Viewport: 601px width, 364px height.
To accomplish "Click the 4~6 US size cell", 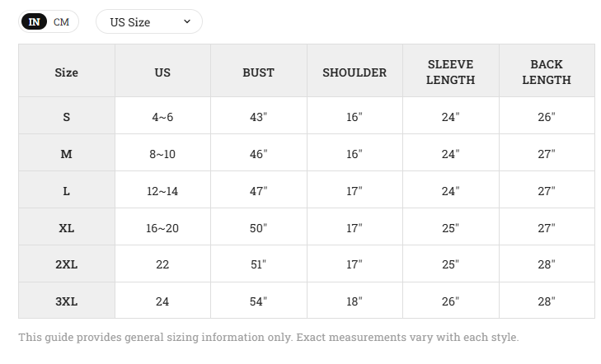I will 162,117.
